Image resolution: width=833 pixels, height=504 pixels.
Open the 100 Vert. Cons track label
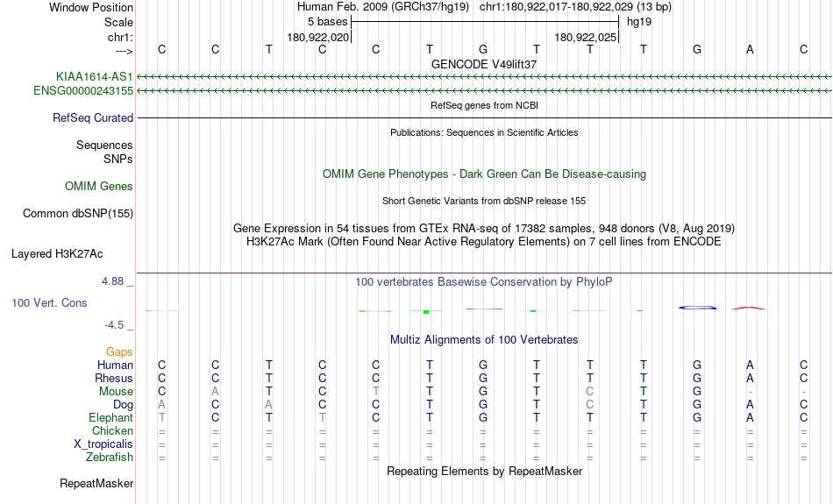click(49, 302)
